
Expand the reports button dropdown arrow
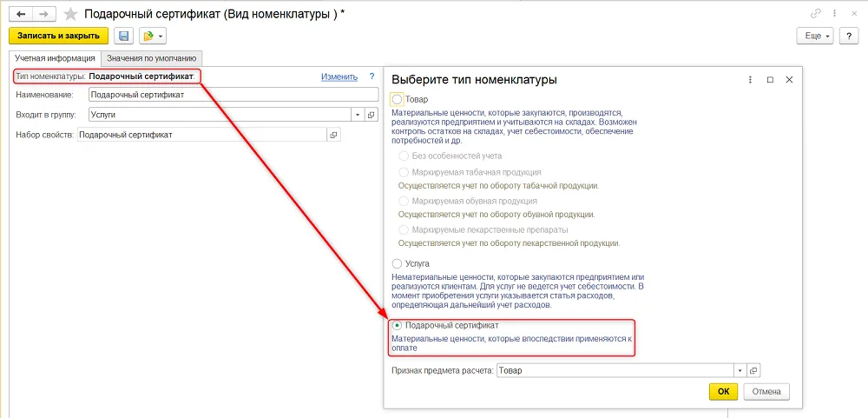pyautogui.click(x=161, y=36)
